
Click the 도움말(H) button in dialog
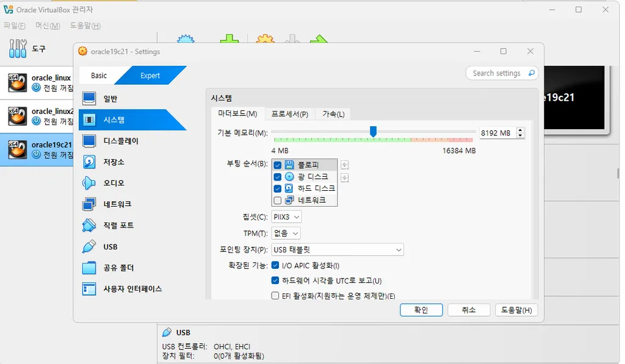click(x=516, y=310)
